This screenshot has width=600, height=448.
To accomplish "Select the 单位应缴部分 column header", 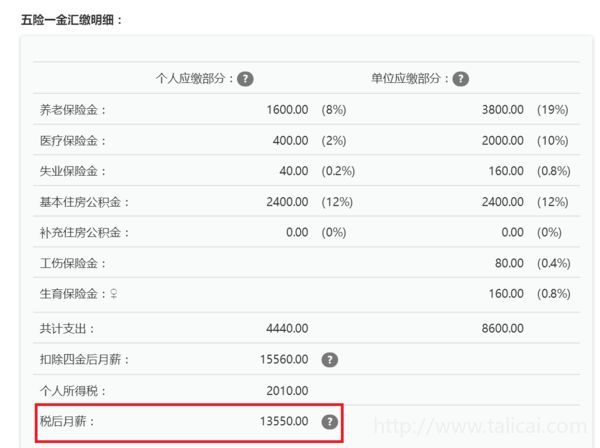I will tap(410, 79).
